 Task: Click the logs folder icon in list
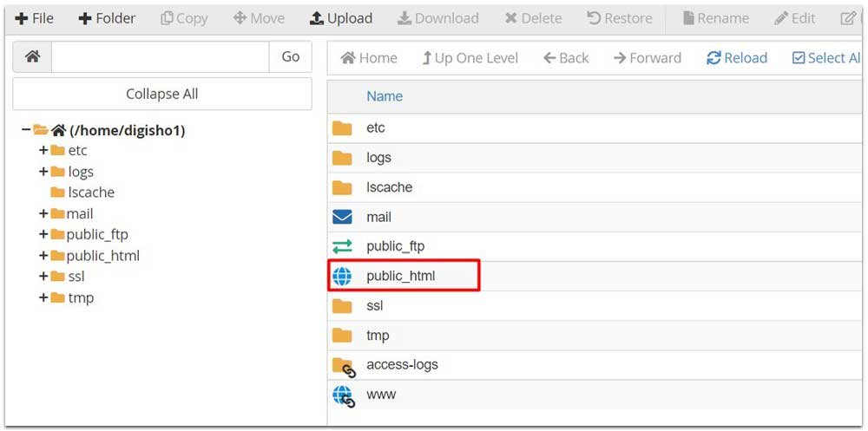(342, 158)
